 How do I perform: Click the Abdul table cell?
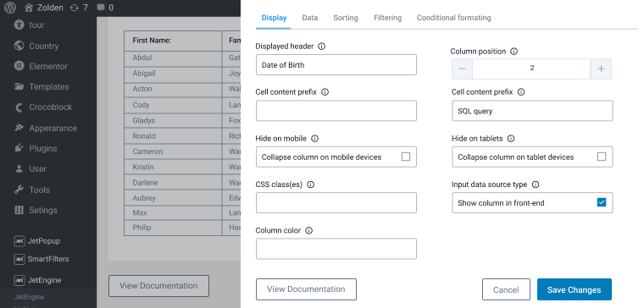(x=173, y=58)
